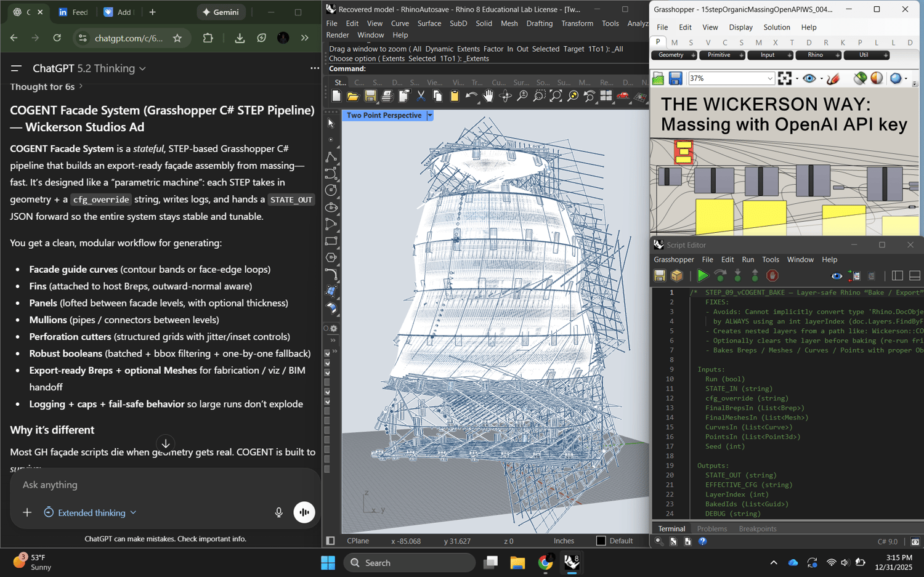Click the four-viewport layout icon in Rhino

[x=607, y=96]
